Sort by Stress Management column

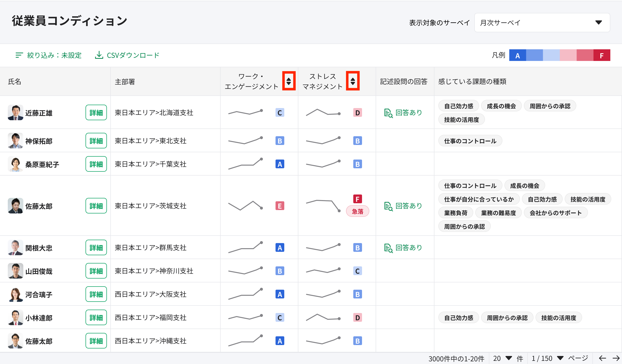click(353, 81)
